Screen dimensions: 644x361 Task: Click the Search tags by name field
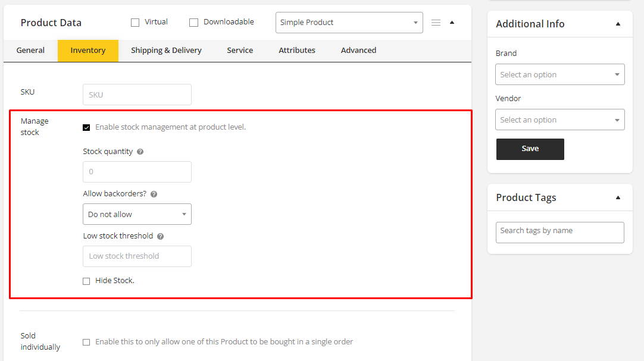pos(559,232)
